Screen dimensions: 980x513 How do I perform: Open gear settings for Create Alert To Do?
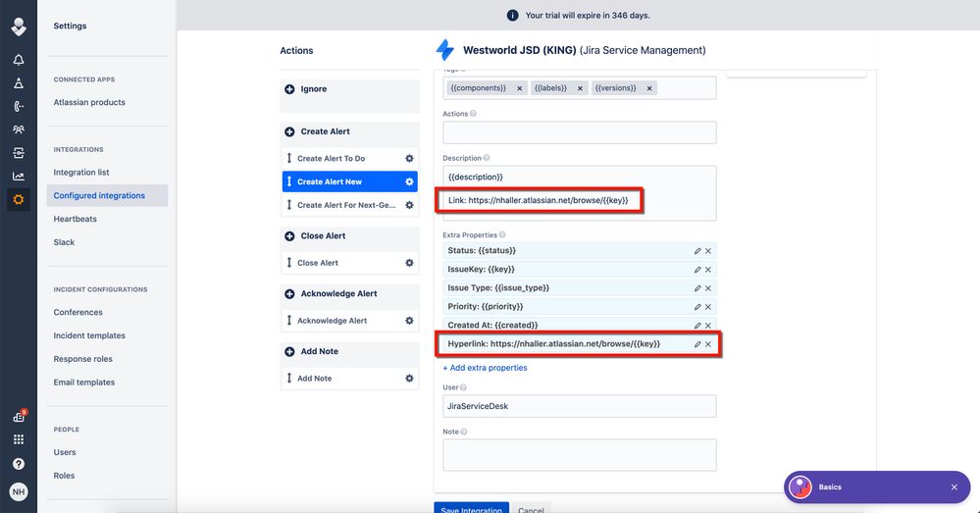[x=409, y=159]
